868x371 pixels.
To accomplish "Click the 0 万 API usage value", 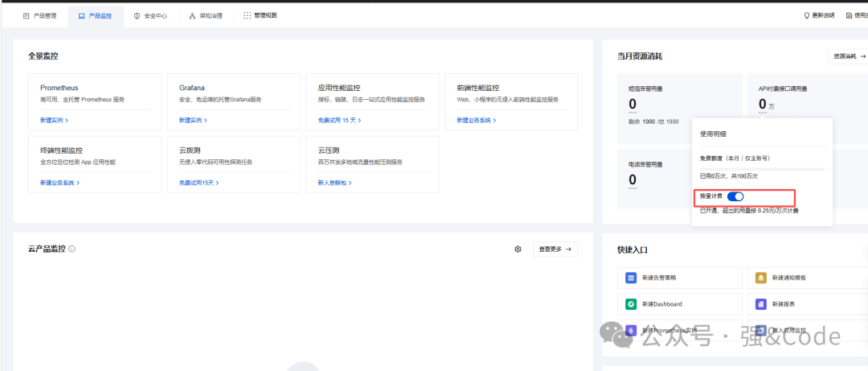I will pyautogui.click(x=766, y=105).
